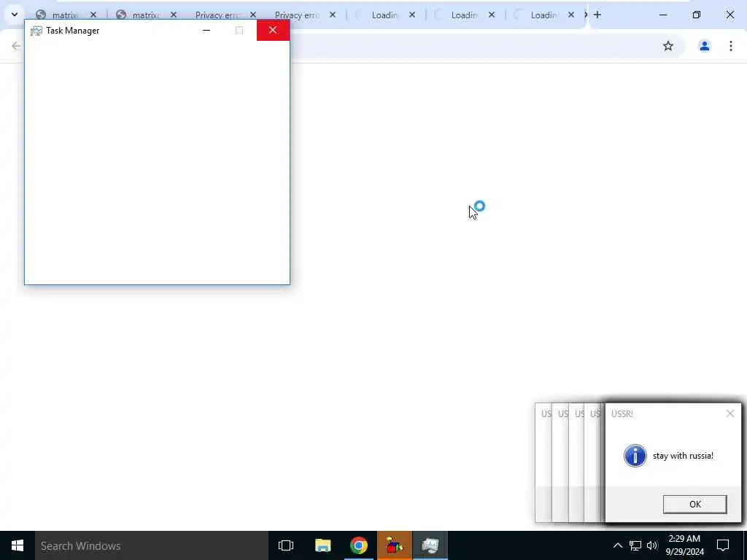This screenshot has width=747, height=560.
Task: Close the Task Manager window
Action: point(273,30)
